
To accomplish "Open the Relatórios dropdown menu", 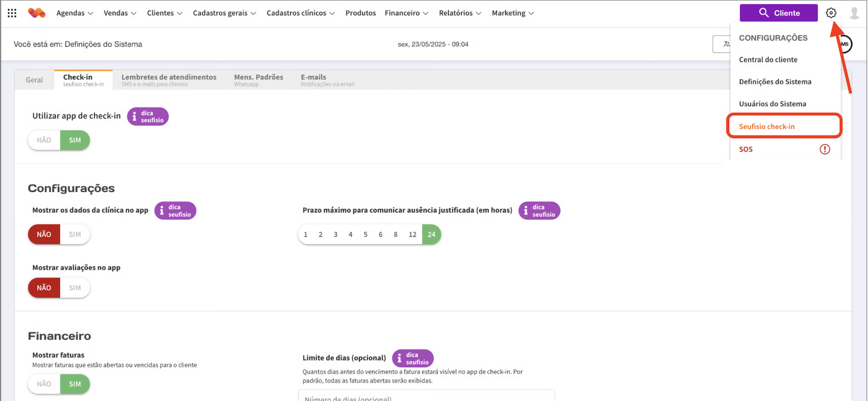I will click(x=460, y=13).
